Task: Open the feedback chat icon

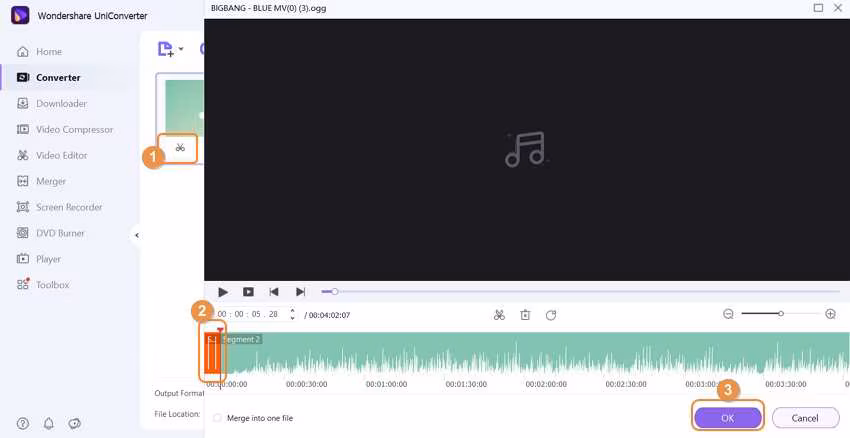Action: [x=75, y=423]
